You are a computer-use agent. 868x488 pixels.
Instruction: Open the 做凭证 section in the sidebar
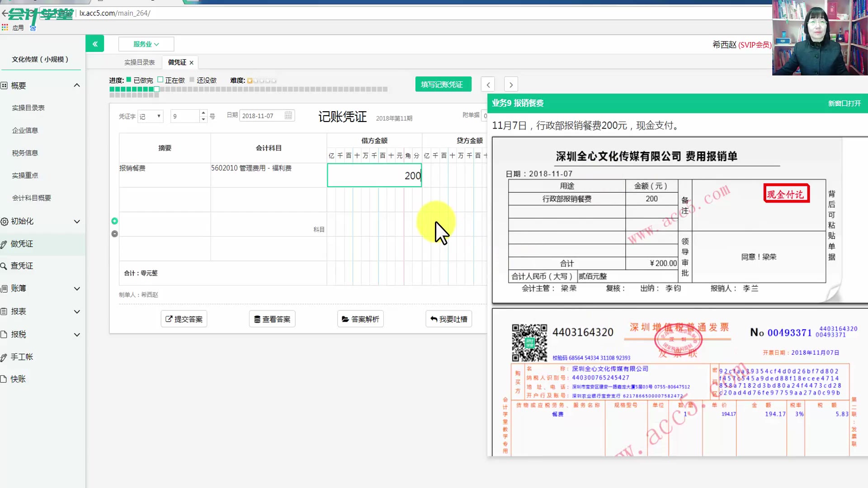[x=23, y=244]
